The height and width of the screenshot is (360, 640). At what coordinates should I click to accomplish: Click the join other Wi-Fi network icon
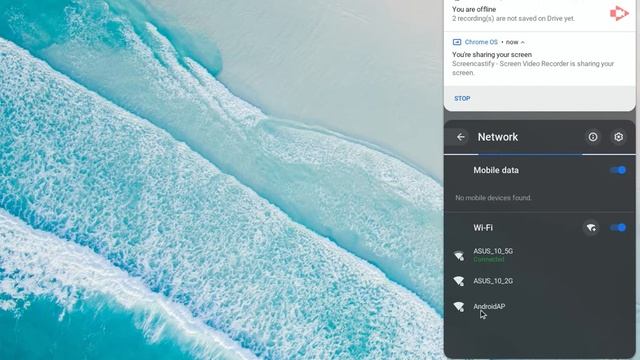coord(591,228)
